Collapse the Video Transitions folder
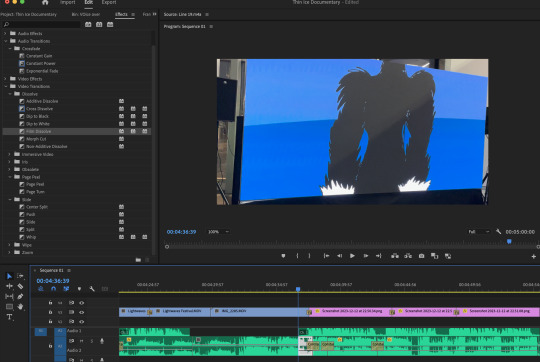Image resolution: width=540 pixels, height=362 pixels. [x=5, y=86]
